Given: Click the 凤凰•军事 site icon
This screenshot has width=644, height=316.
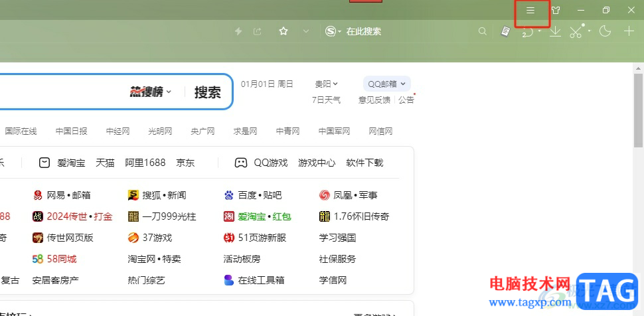Looking at the screenshot, I should point(325,195).
